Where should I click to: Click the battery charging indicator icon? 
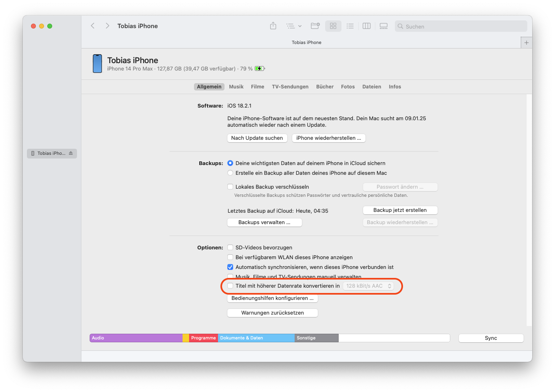point(260,68)
